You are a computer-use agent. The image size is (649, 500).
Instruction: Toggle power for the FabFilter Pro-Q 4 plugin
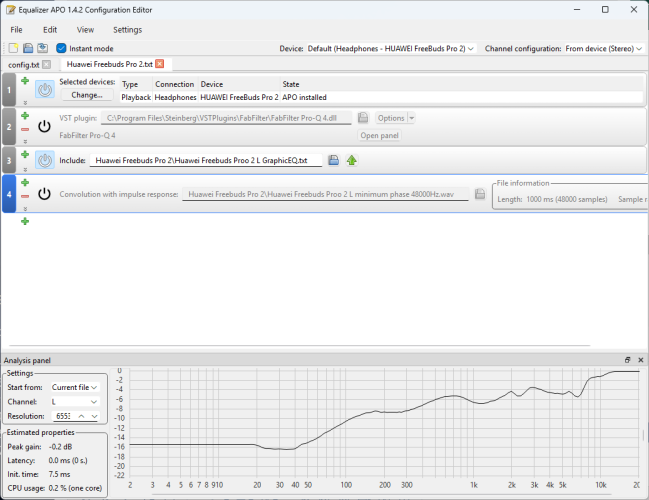(44, 126)
